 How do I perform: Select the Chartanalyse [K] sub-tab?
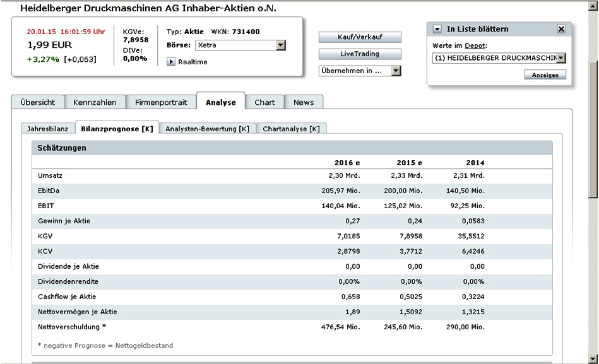coord(291,129)
